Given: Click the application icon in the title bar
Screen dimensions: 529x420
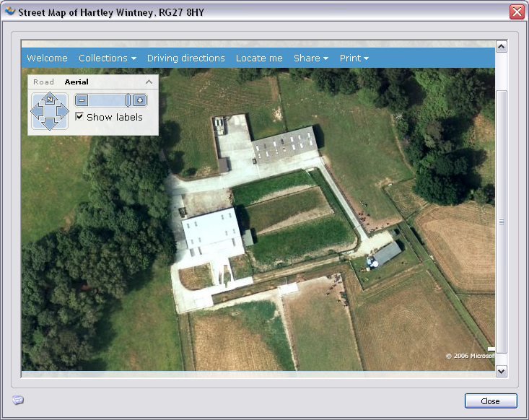Looking at the screenshot, I should click(9, 12).
